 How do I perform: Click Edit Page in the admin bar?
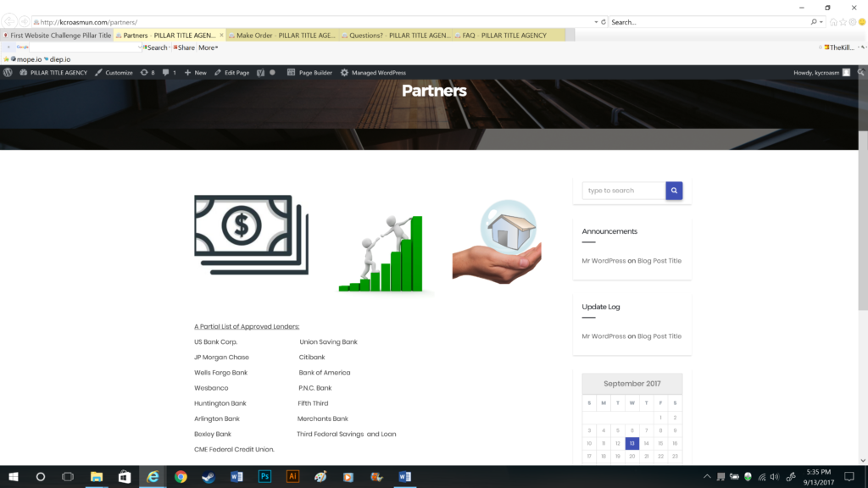point(231,73)
